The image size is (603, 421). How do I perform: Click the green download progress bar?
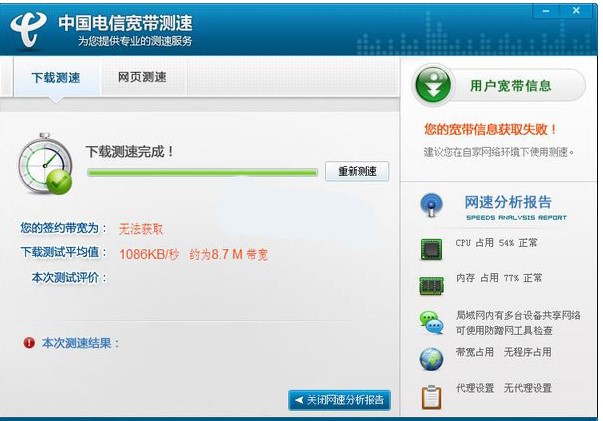tap(203, 173)
